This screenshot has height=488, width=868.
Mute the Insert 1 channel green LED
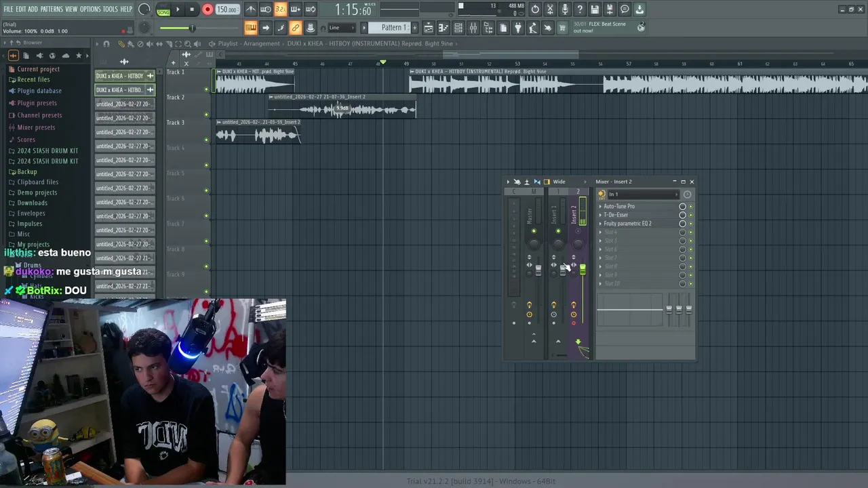[558, 231]
